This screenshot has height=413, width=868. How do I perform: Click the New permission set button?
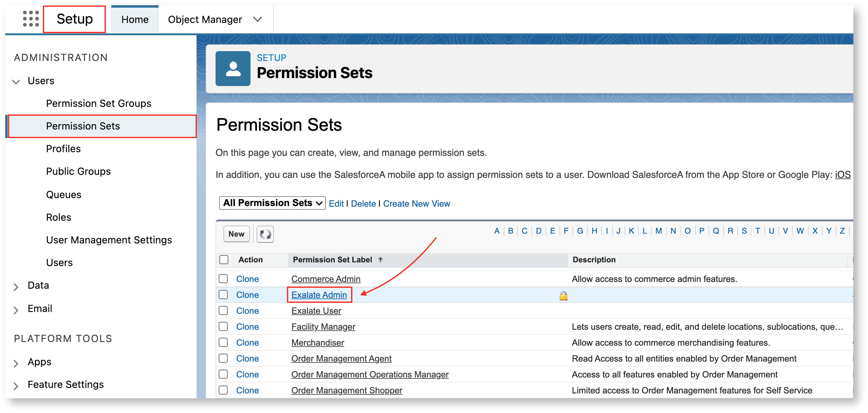click(x=236, y=234)
